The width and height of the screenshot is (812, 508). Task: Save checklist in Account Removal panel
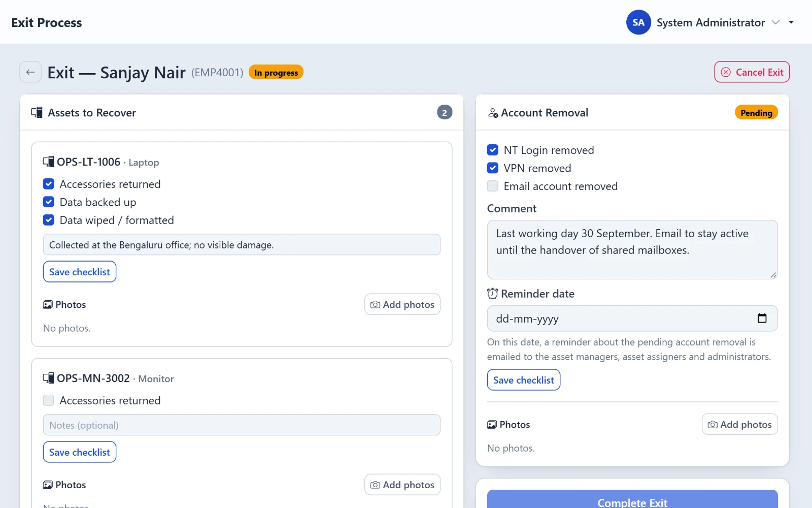click(x=524, y=380)
